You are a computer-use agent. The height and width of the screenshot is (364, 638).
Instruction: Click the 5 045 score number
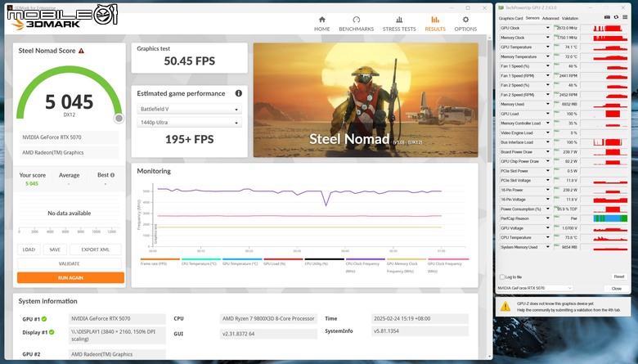click(70, 101)
